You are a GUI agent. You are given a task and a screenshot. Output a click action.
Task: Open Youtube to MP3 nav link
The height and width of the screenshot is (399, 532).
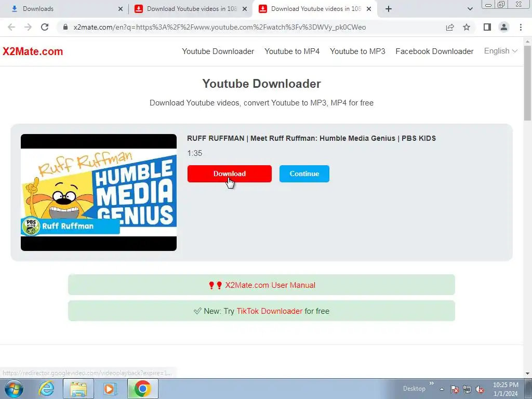click(357, 51)
